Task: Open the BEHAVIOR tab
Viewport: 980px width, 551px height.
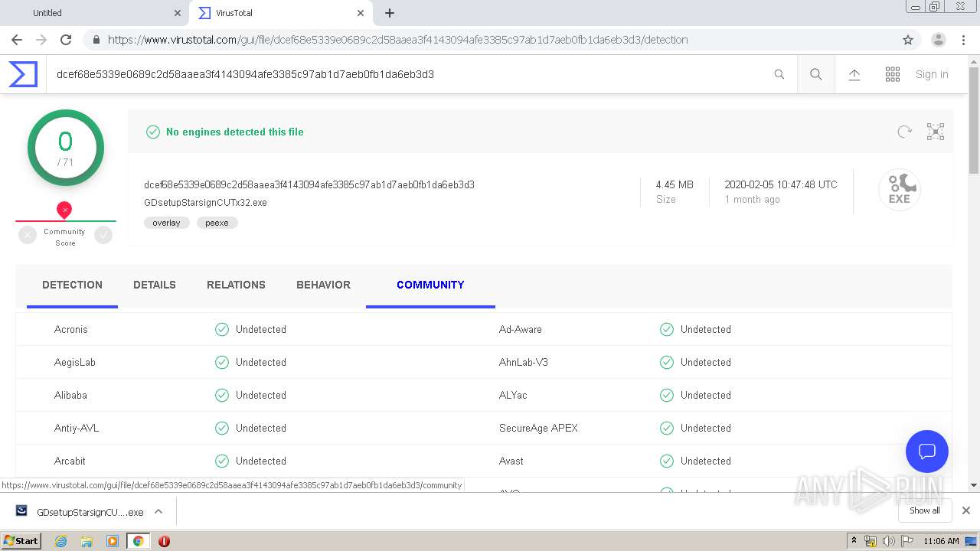Action: (x=323, y=285)
